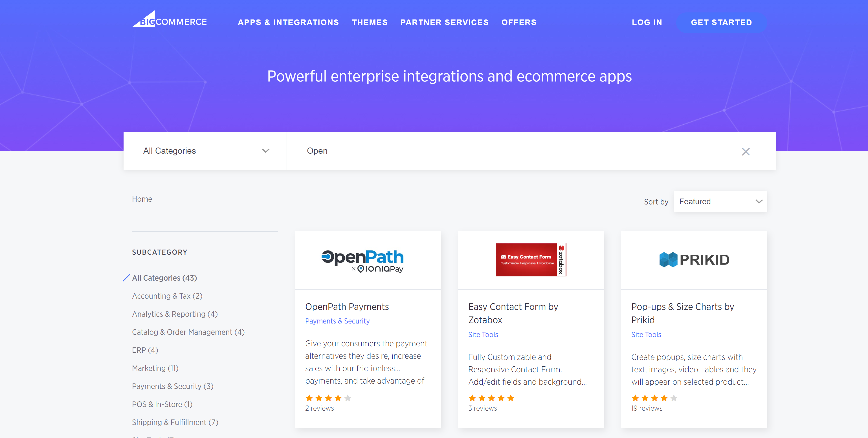Click star rating of OpenPath Payments
This screenshot has height=438, width=868.
(x=328, y=398)
